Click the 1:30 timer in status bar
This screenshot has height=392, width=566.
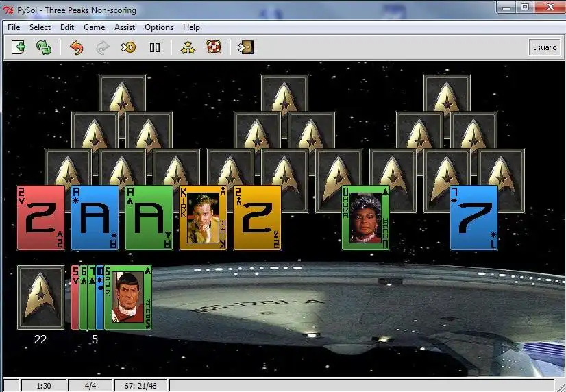(44, 386)
